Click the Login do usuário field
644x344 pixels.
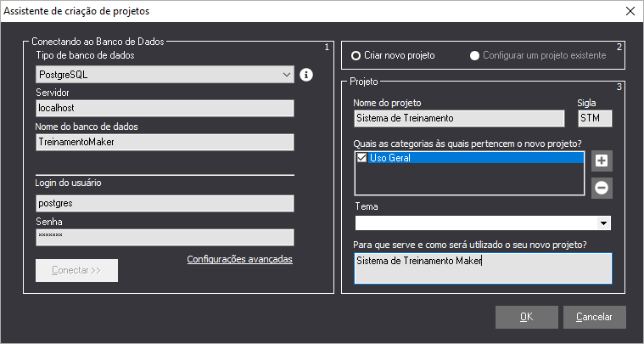[165, 204]
